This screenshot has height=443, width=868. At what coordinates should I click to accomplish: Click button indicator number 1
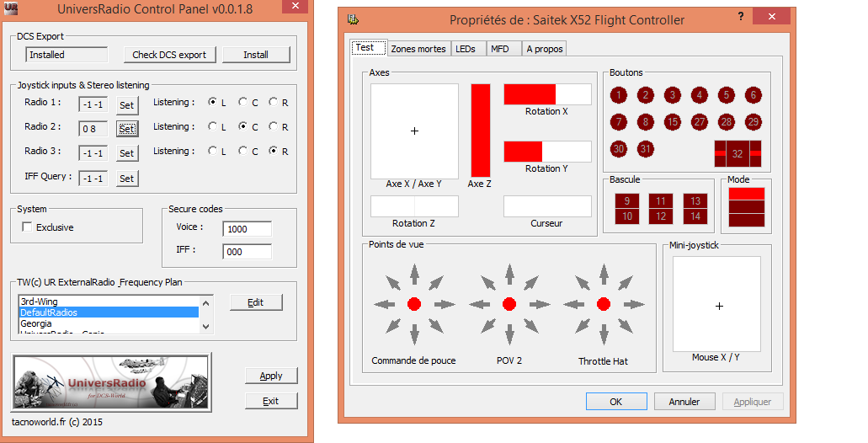point(619,95)
